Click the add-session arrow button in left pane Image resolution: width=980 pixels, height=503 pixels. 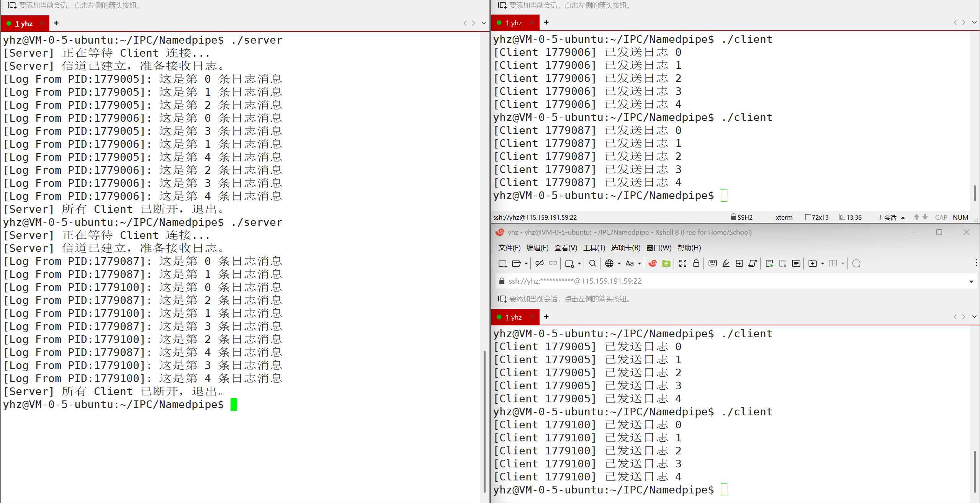point(12,5)
